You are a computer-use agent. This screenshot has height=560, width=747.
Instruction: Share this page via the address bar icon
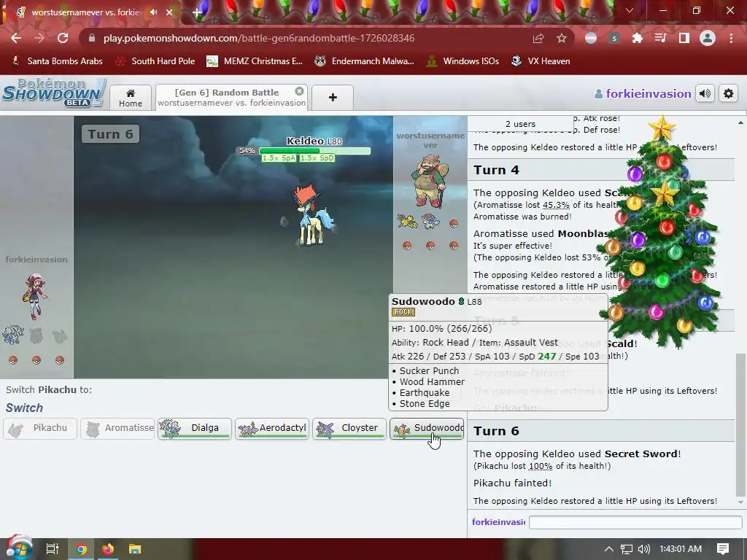[x=538, y=38]
